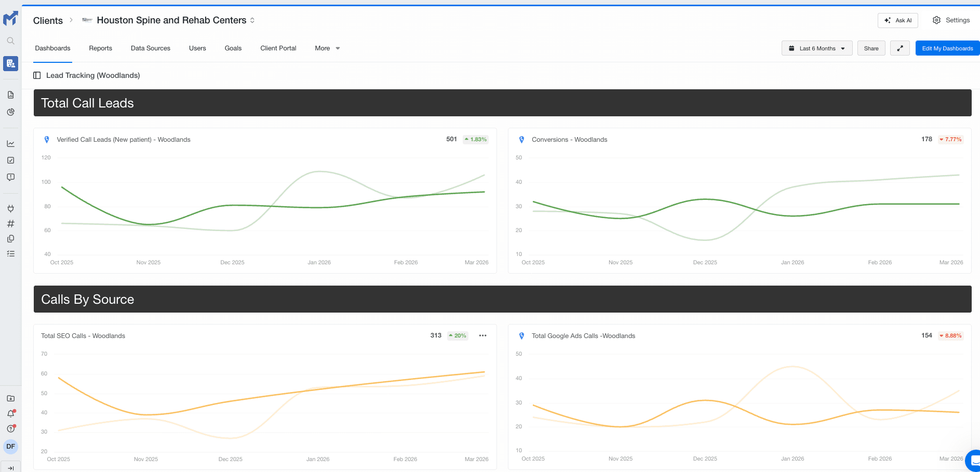Expand the More menu dropdown
The image size is (980, 472).
click(327, 48)
